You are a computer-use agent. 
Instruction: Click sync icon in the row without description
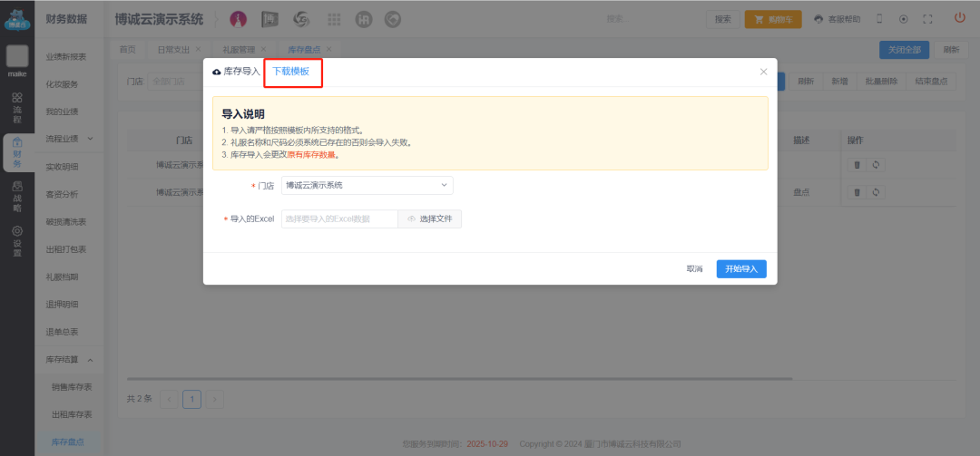(876, 165)
